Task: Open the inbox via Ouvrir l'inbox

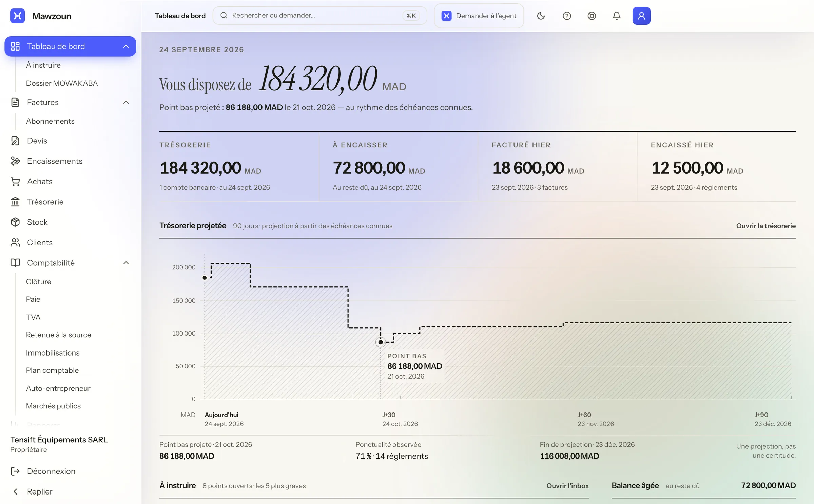Action: [567, 486]
